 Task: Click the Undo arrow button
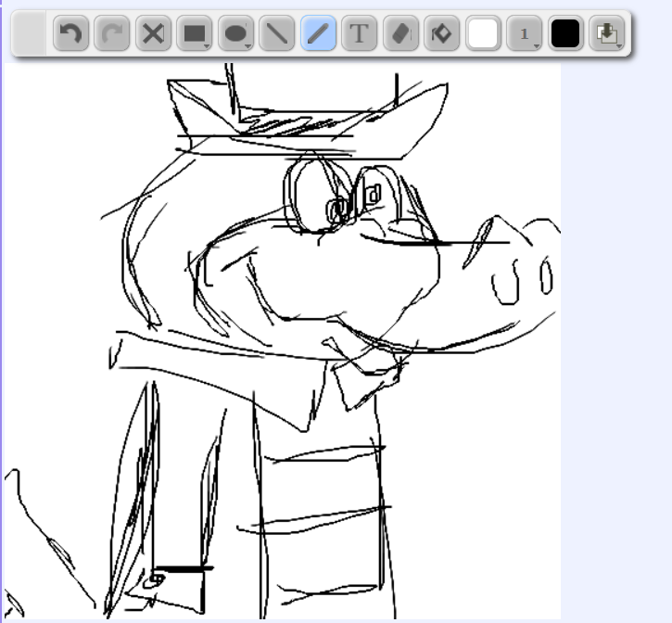[x=70, y=33]
